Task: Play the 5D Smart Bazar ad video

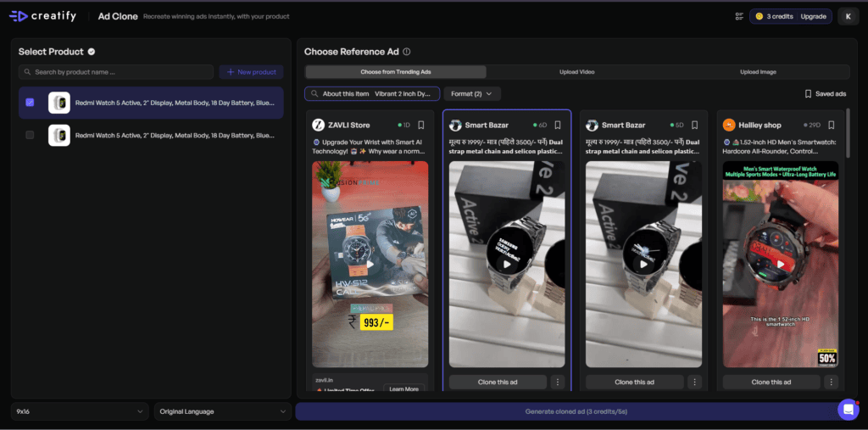Action: coord(644,264)
